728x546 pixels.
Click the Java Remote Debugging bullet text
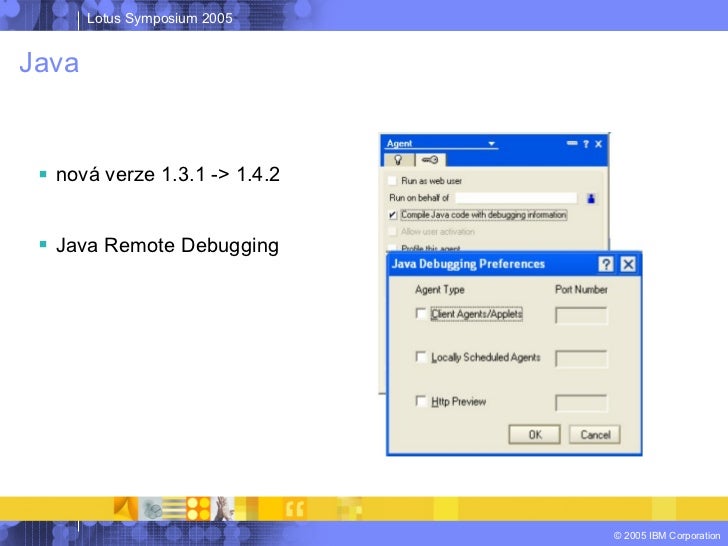point(167,246)
